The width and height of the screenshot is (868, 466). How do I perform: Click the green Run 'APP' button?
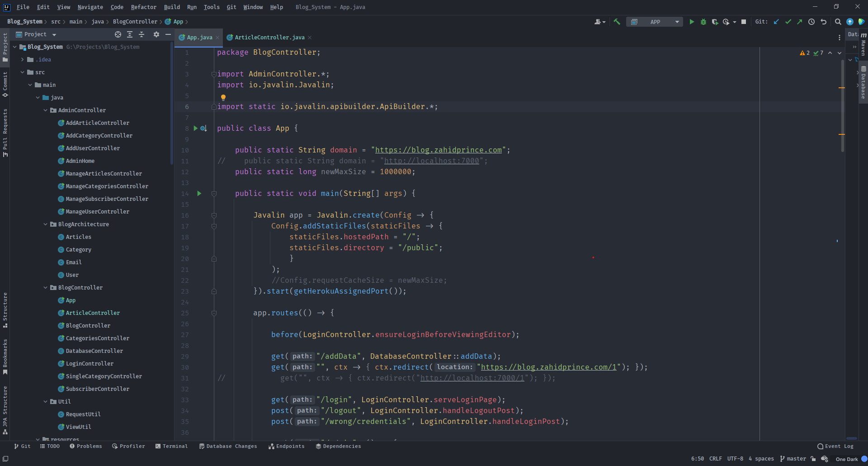pyautogui.click(x=691, y=22)
